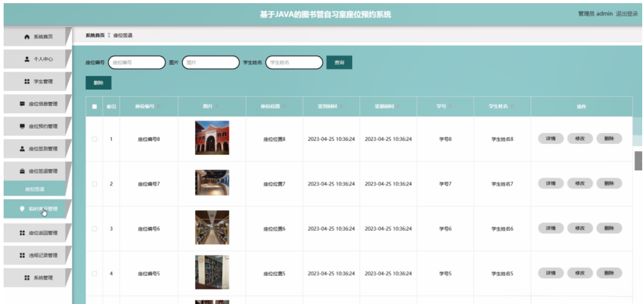
Task: Click the 学生姓名6 cell
Action: [x=503, y=229]
